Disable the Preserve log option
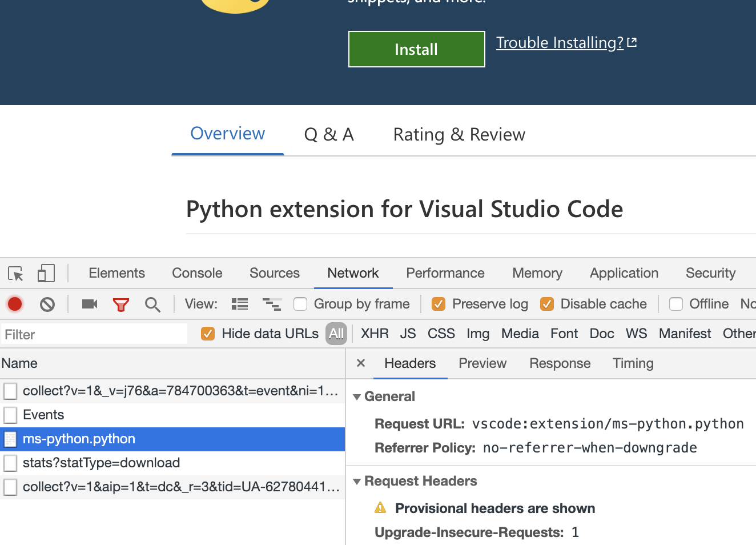Screen dimensions: 756x545 coord(439,304)
